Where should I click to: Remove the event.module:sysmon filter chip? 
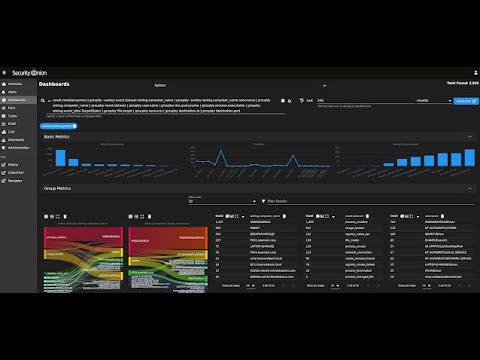75,126
